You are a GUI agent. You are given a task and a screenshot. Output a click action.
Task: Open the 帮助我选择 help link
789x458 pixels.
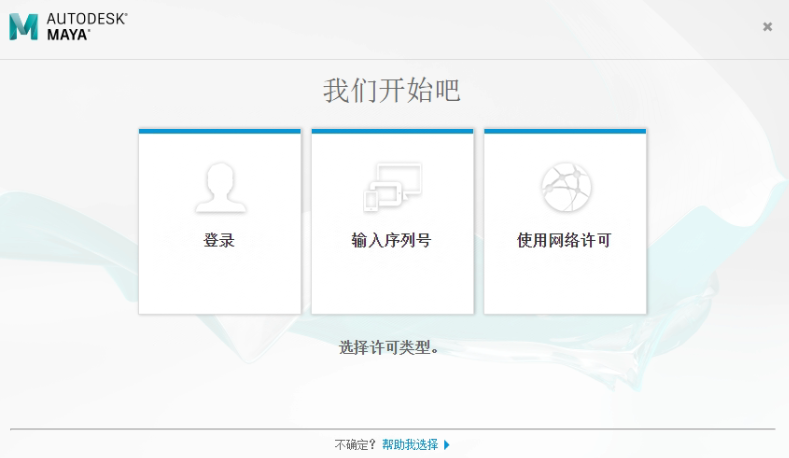[410, 444]
